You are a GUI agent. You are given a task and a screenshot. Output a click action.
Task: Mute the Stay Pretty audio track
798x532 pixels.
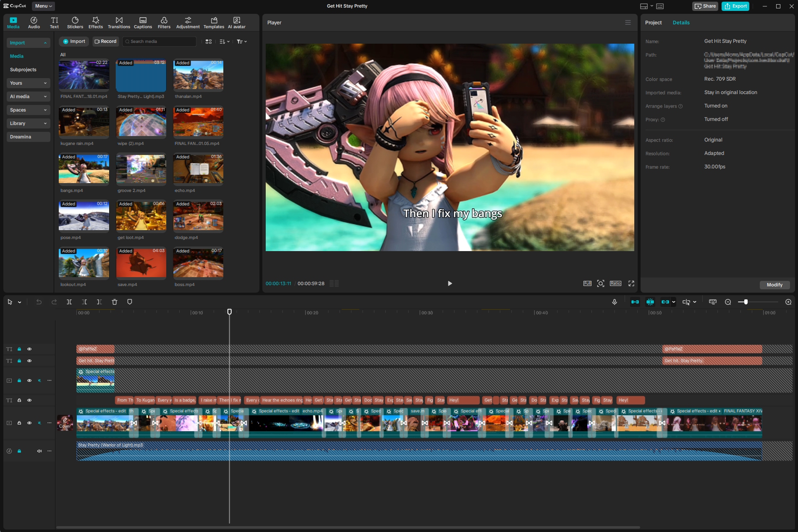pos(39,451)
